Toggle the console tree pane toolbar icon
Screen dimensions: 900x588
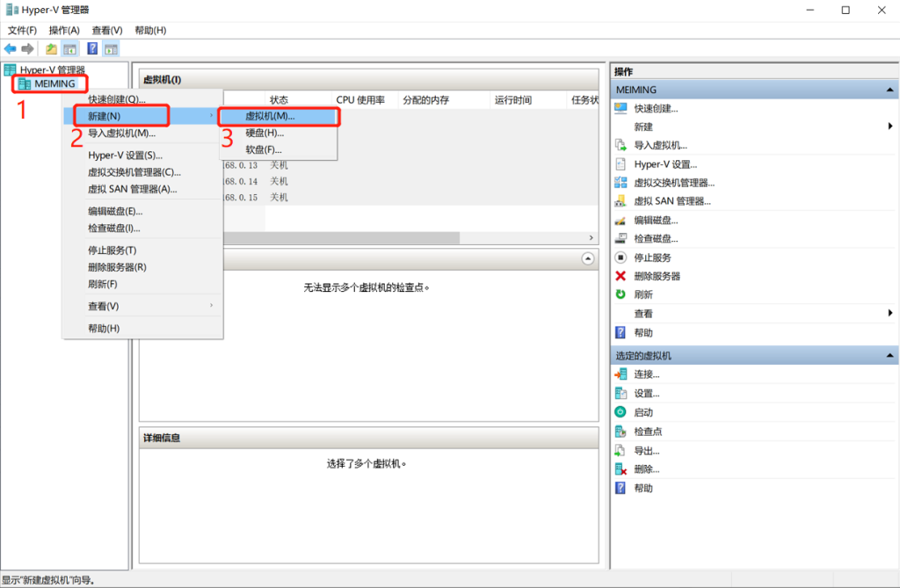(x=70, y=49)
